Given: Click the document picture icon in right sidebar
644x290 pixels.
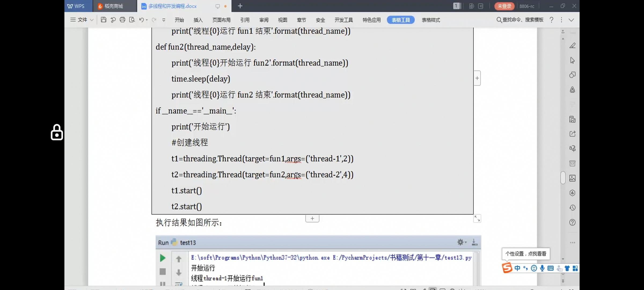Looking at the screenshot, I should [x=572, y=119].
